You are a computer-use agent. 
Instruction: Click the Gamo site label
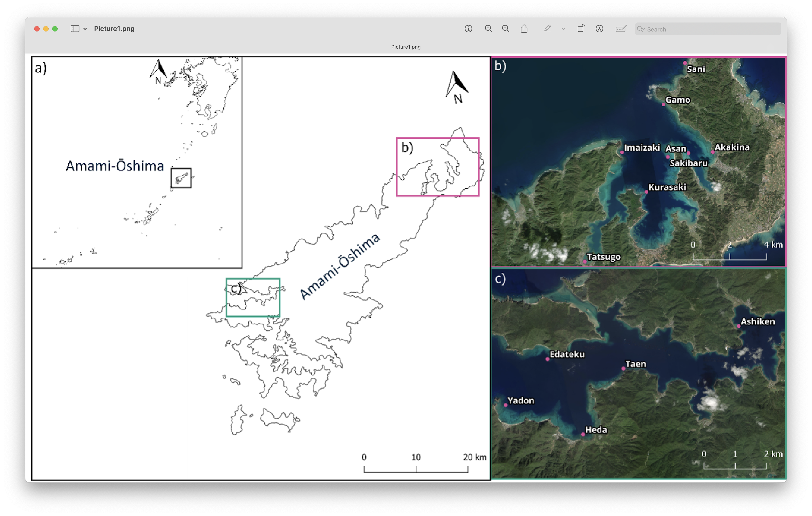(678, 100)
